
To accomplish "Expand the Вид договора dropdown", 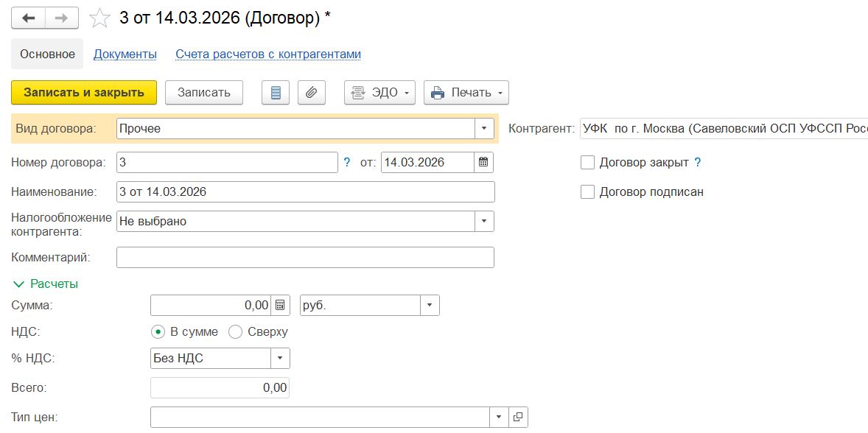I will (484, 128).
